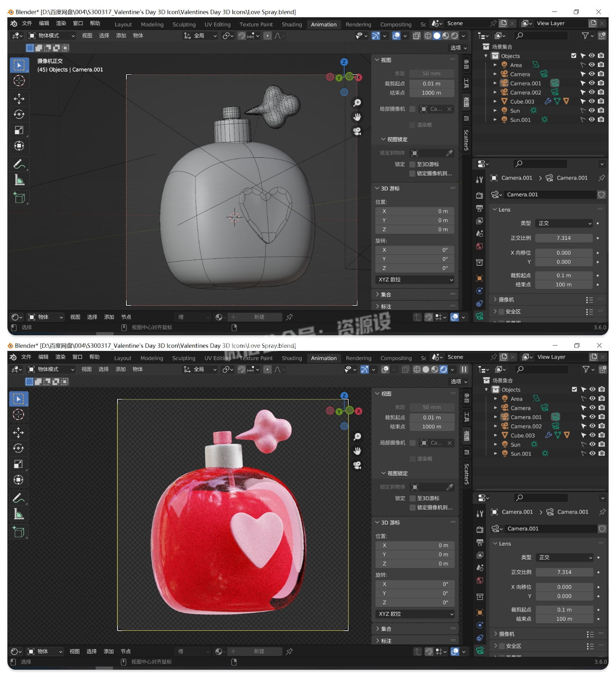Adjust 结束点 100 m field in lower properties

coord(564,619)
